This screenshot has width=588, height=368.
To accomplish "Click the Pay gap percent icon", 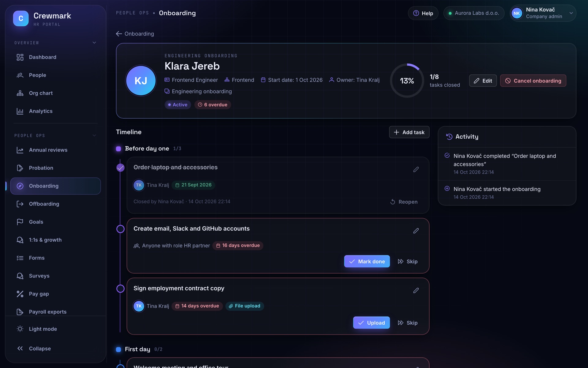I will point(20,294).
